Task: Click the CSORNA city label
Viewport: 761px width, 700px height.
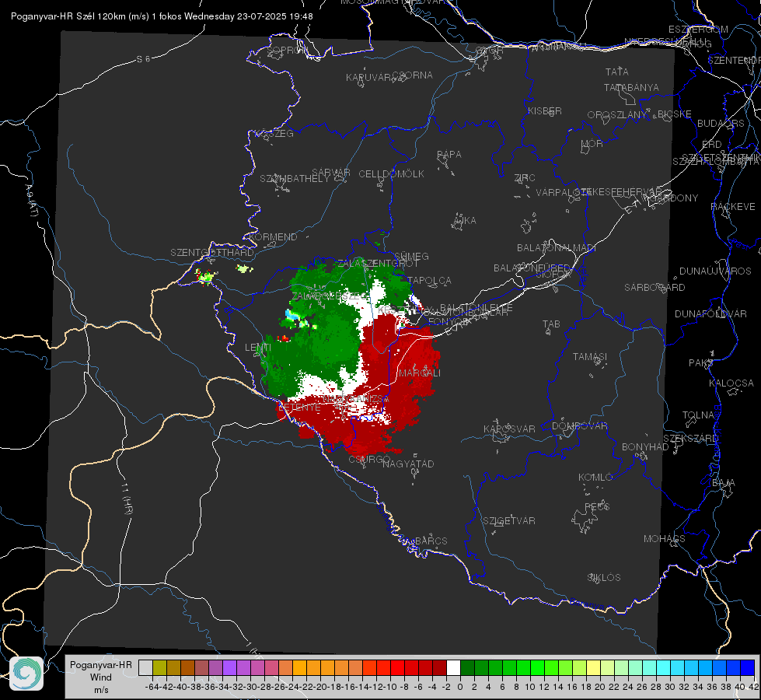Action: point(413,75)
